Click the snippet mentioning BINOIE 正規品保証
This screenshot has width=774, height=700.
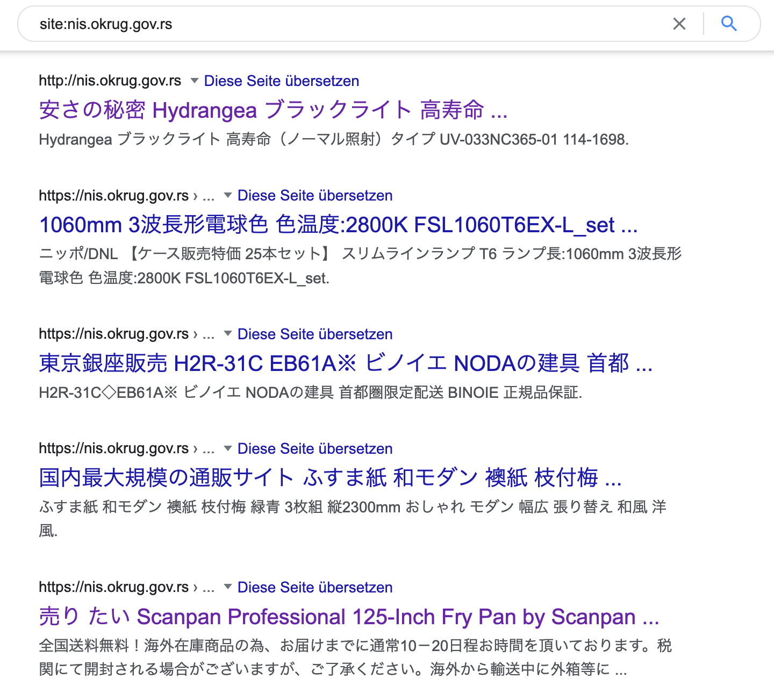(311, 393)
